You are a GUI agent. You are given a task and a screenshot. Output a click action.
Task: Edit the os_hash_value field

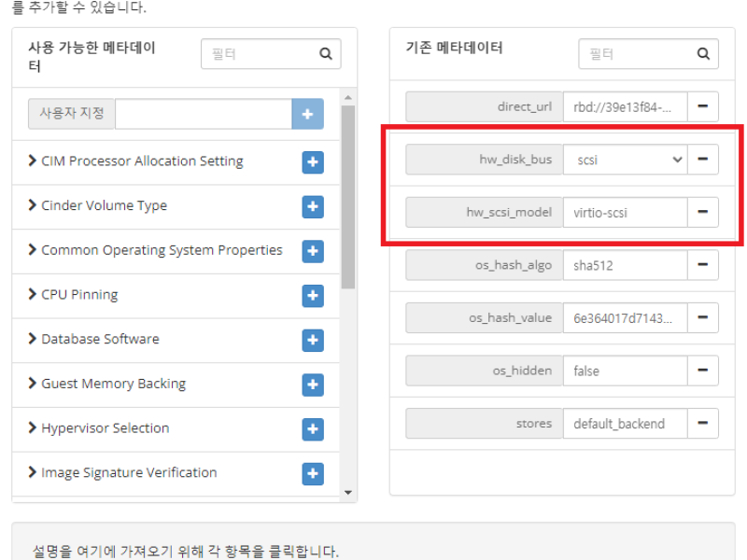coord(625,318)
